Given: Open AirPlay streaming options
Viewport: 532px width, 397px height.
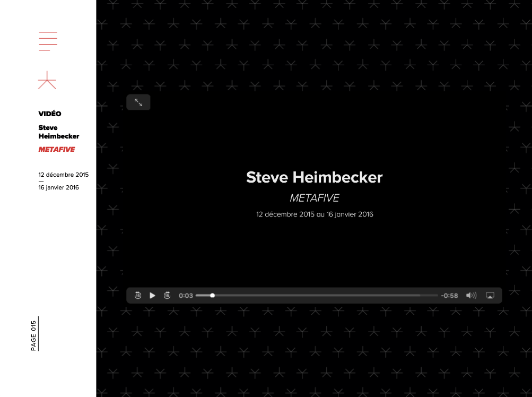Looking at the screenshot, I should pos(490,296).
